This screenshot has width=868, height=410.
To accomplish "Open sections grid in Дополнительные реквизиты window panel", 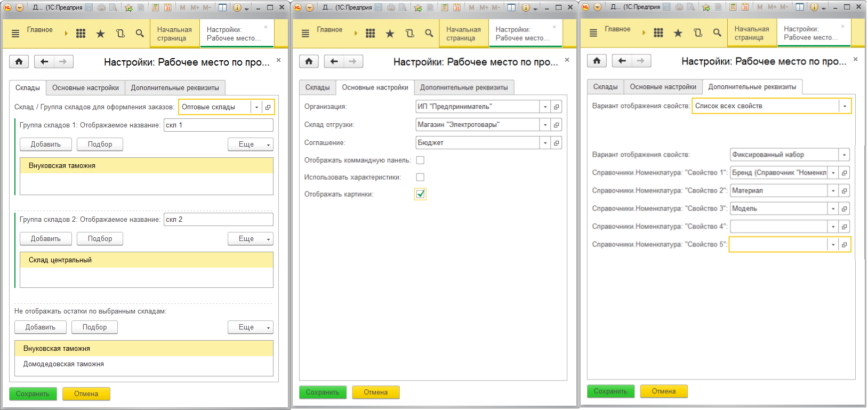I will [658, 33].
